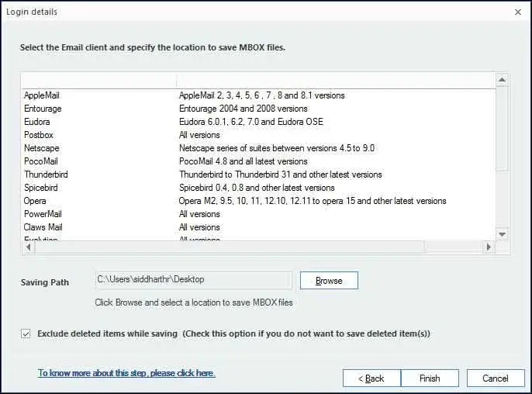
Task: Select Entourage in the client list
Action: pos(43,109)
